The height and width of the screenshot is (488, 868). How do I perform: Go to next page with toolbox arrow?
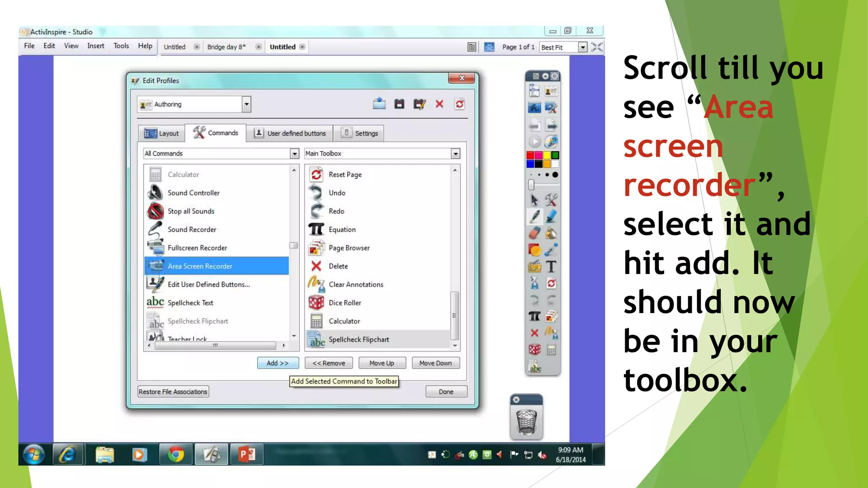click(551, 125)
